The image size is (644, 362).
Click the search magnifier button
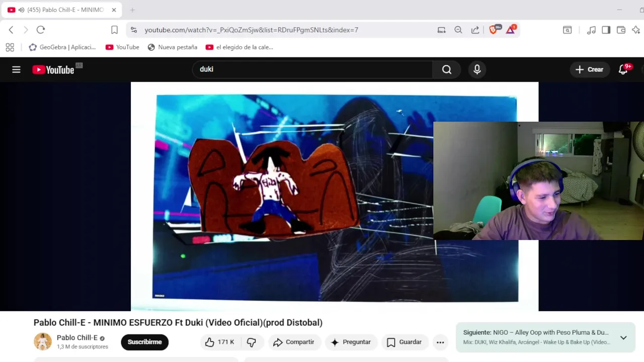click(447, 70)
